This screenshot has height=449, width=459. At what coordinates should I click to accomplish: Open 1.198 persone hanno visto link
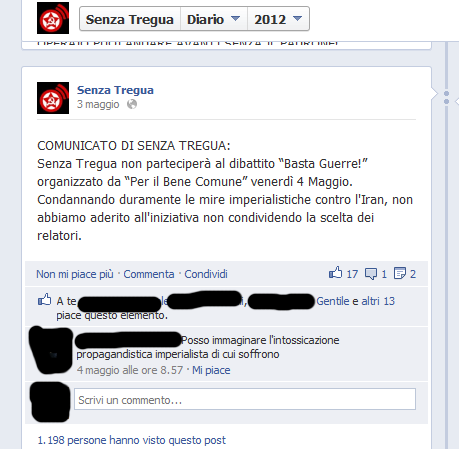pos(132,440)
